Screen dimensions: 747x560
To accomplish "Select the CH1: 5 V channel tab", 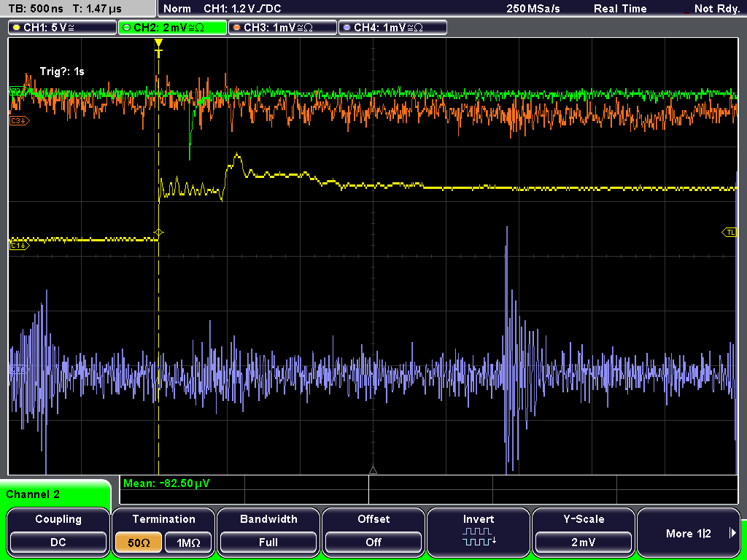I will pyautogui.click(x=63, y=28).
